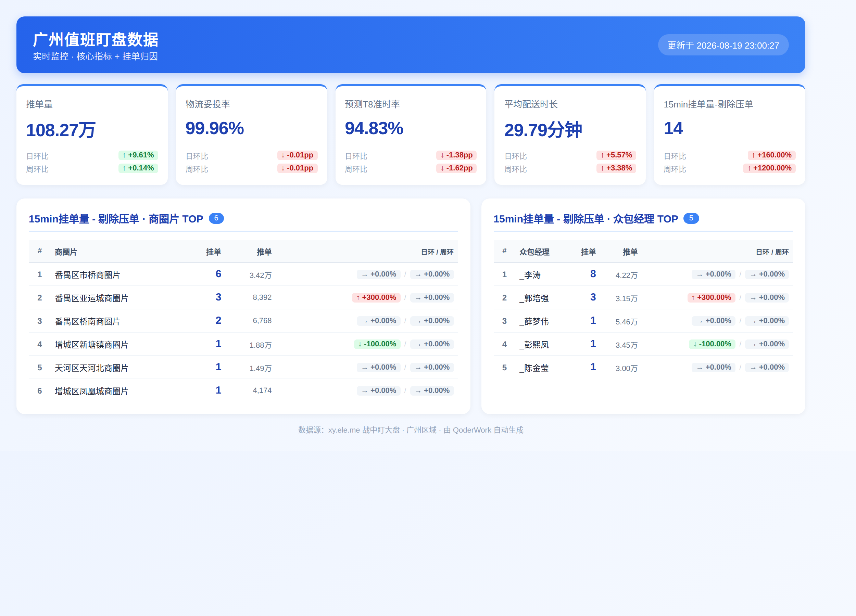Click the -1.38pp day-over-day badge
Viewport: 856px width, 616px height.
tap(456, 155)
